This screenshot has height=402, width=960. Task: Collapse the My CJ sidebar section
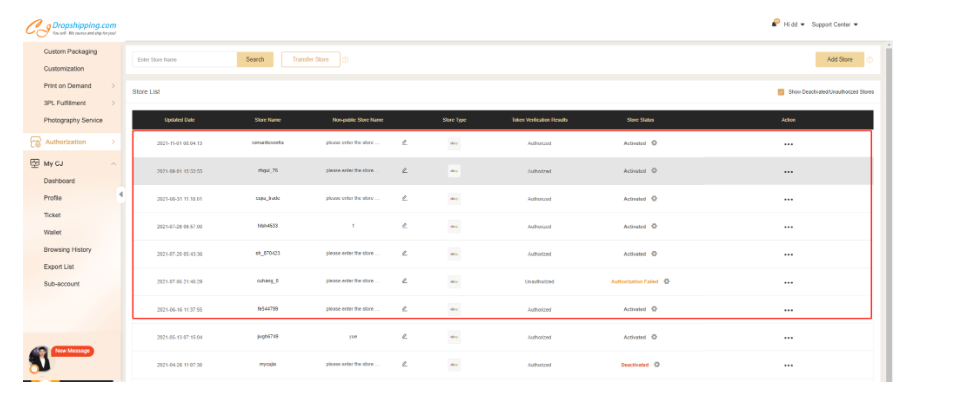coord(113,163)
